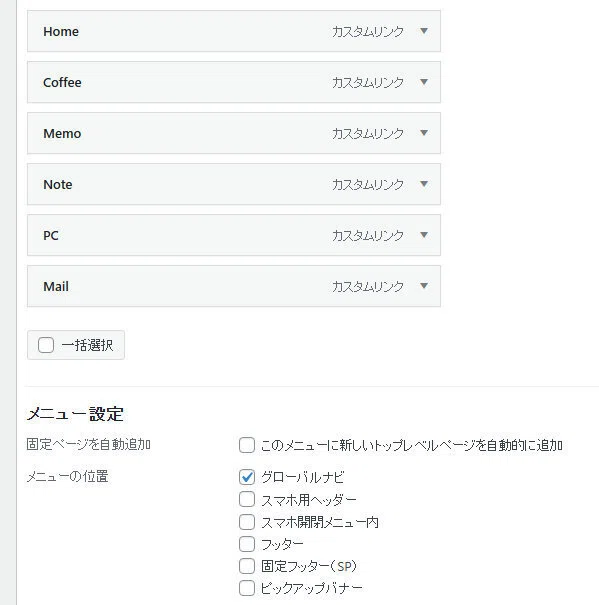Enable auto-add new top-level pages checkbox

(247, 445)
